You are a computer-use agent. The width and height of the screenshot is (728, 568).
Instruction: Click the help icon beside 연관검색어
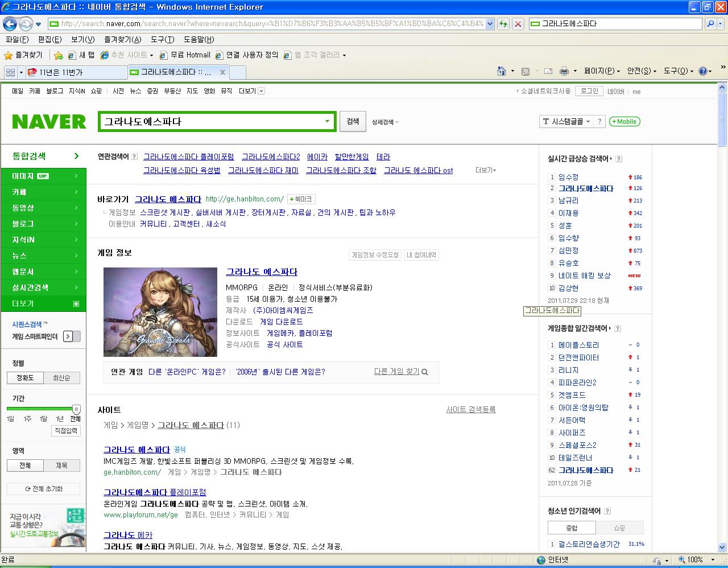tap(134, 157)
